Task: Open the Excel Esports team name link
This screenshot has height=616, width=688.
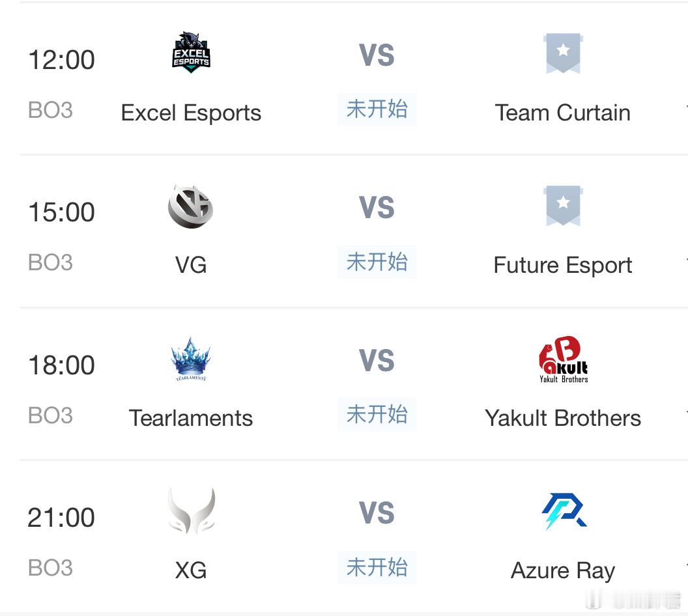Action: 191,113
